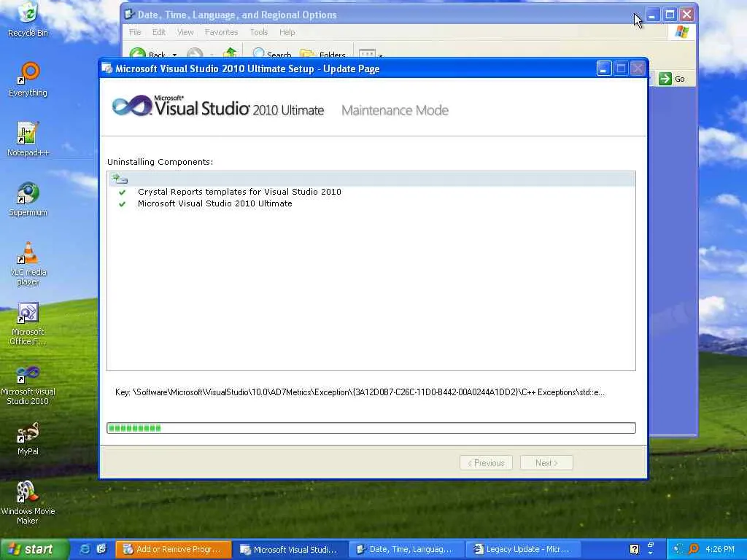Click the Start button
747x560 pixels.
click(34, 549)
